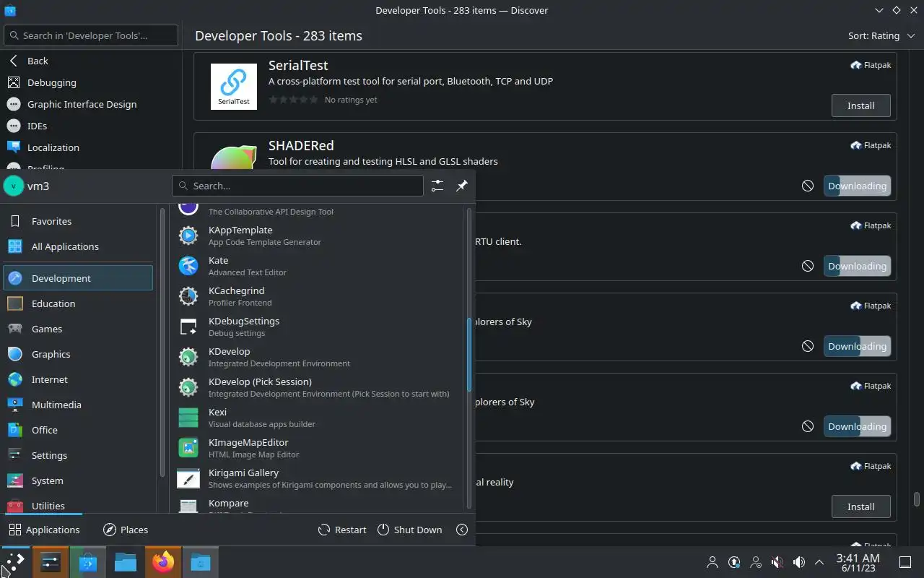Expand more session options arrow beside Shut Down
Screen dimensions: 924x578
click(x=462, y=530)
